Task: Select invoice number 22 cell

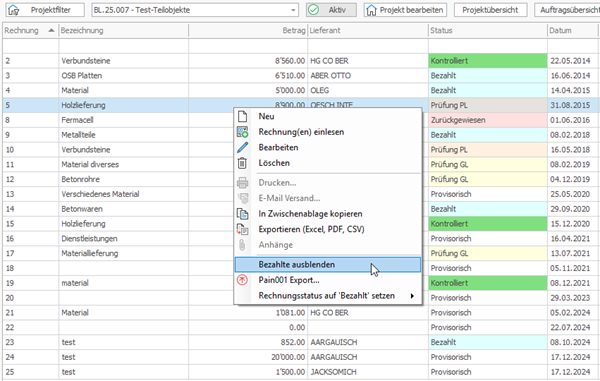Action: 31,327
